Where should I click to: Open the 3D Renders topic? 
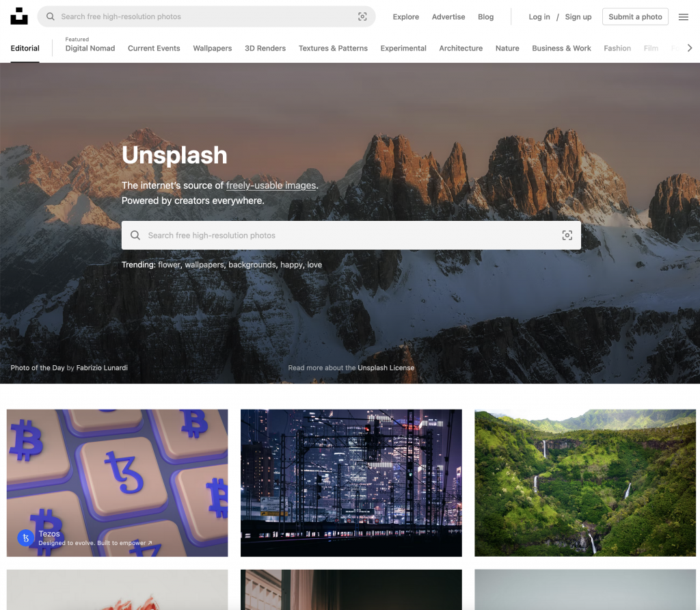point(265,49)
